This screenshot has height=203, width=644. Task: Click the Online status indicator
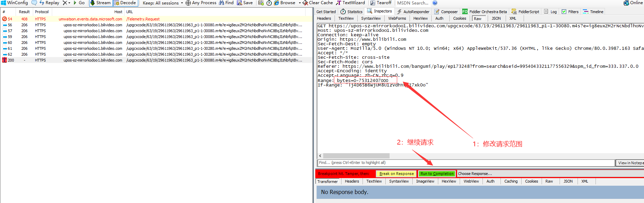[x=633, y=3]
